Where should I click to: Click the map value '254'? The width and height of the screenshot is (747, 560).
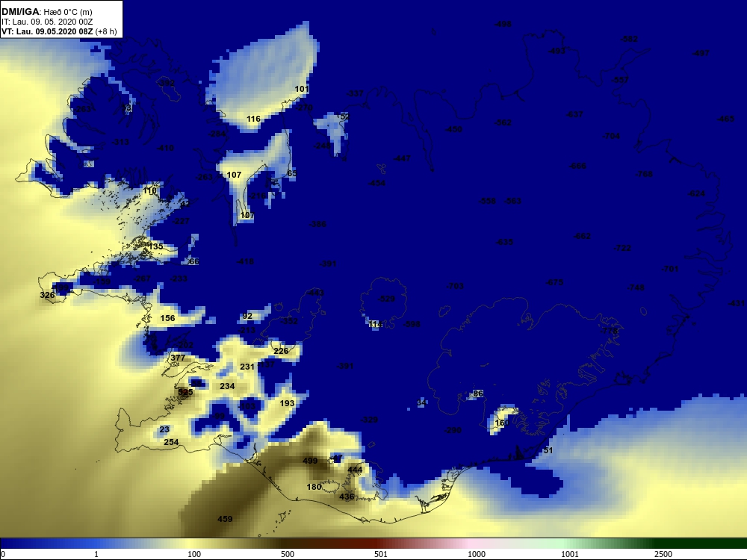tap(171, 442)
